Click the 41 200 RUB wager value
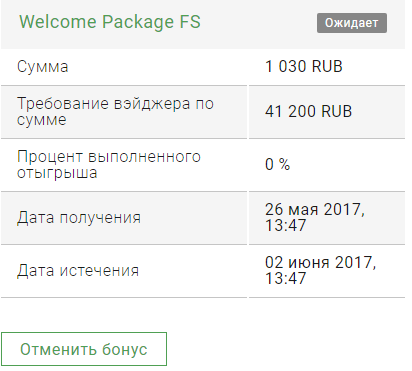Viewport: 412px width, 371px height. click(x=308, y=111)
